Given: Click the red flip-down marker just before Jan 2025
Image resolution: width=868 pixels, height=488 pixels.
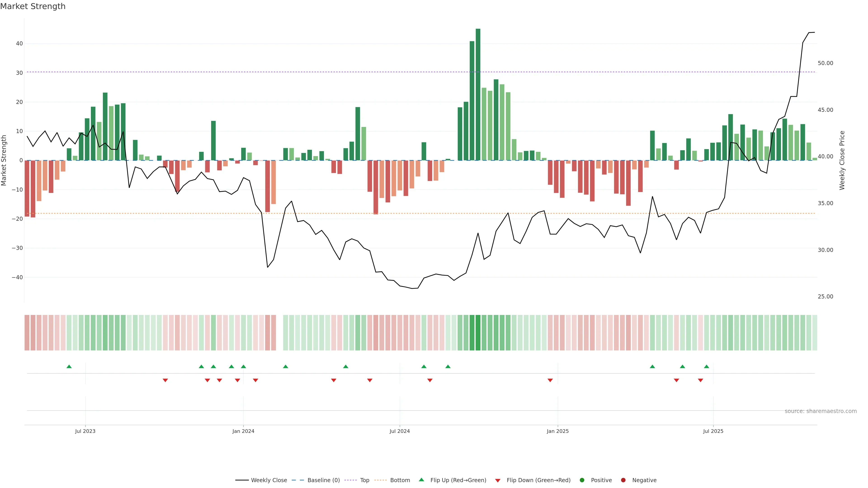Looking at the screenshot, I should tap(550, 380).
